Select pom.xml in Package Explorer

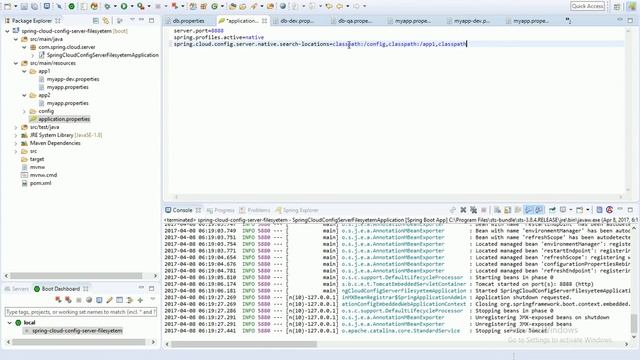pyautogui.click(x=40, y=183)
